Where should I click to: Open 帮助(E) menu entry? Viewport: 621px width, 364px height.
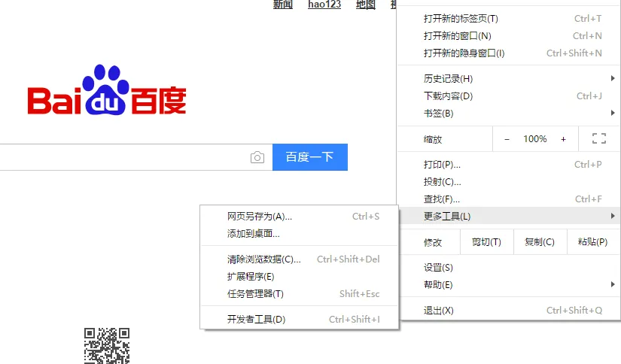pyautogui.click(x=509, y=285)
